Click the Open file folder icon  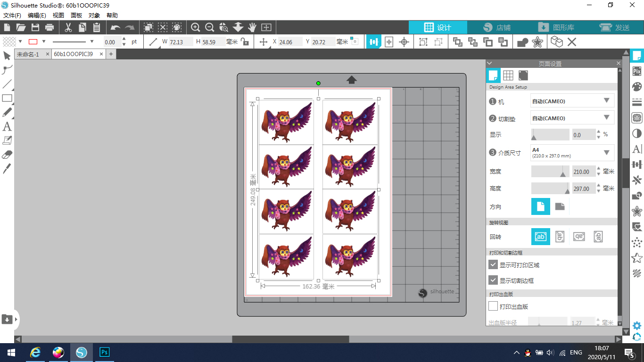click(21, 27)
